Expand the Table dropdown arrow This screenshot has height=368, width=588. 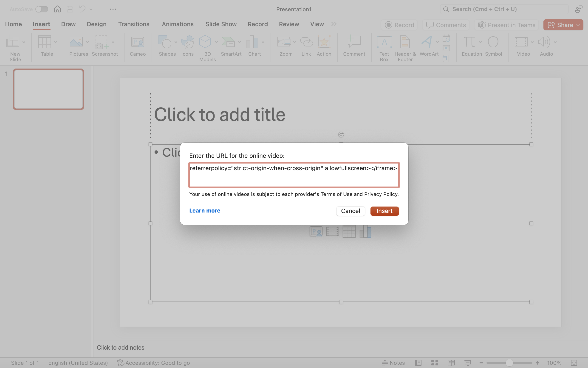(55, 42)
